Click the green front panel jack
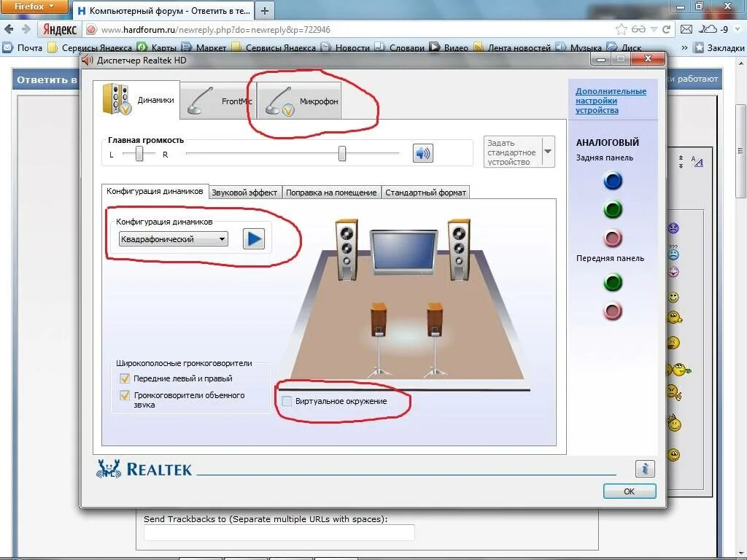747x560 pixels. [x=613, y=282]
